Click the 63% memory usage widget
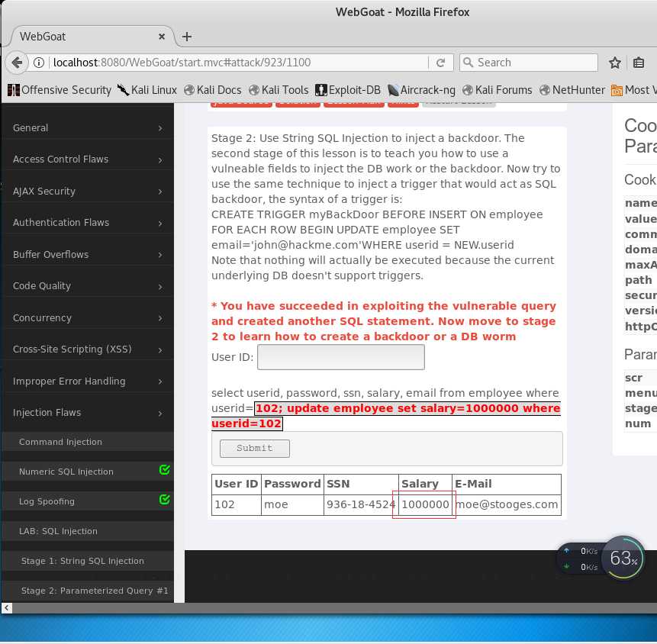657x644 pixels. (623, 558)
